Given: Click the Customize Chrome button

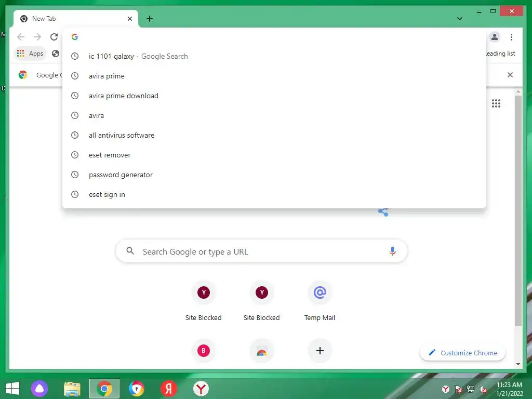Looking at the screenshot, I should [462, 353].
